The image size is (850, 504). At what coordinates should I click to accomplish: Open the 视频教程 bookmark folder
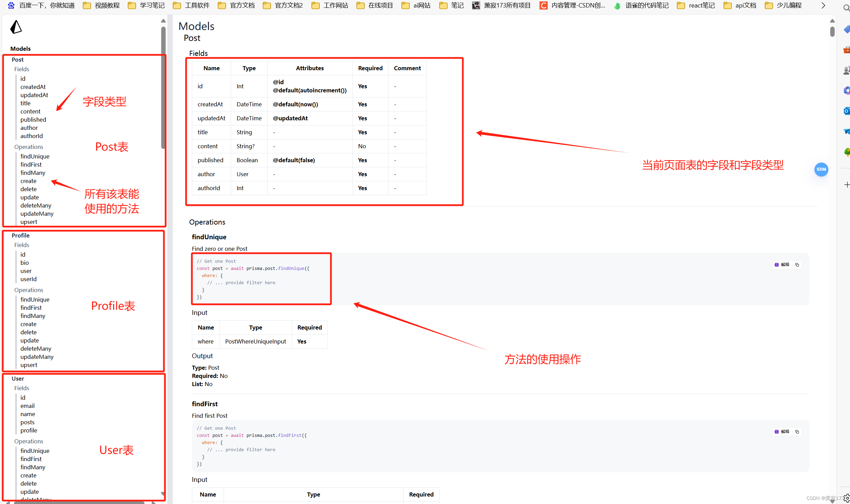click(102, 5)
